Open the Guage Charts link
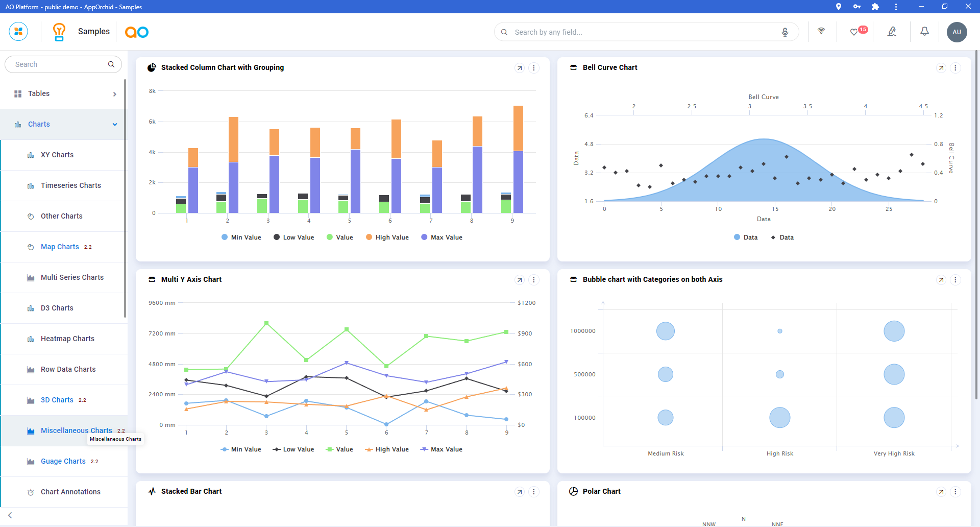The height and width of the screenshot is (527, 980). [63, 461]
